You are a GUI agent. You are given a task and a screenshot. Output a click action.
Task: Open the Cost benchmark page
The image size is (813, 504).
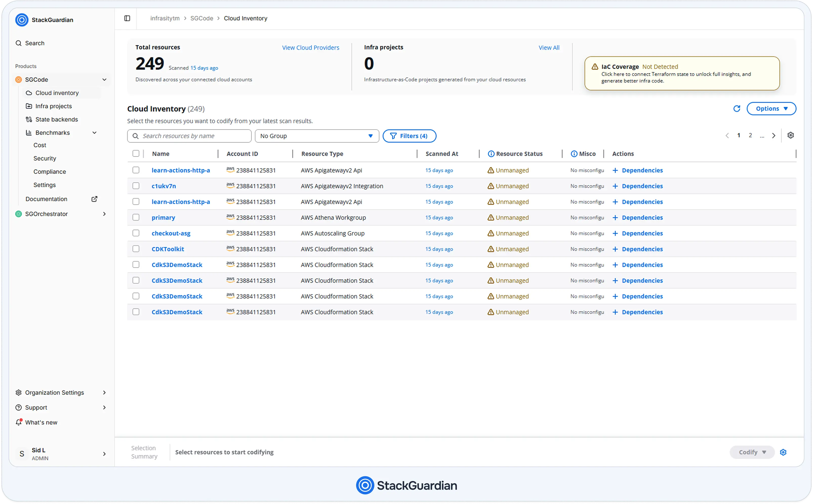[40, 145]
